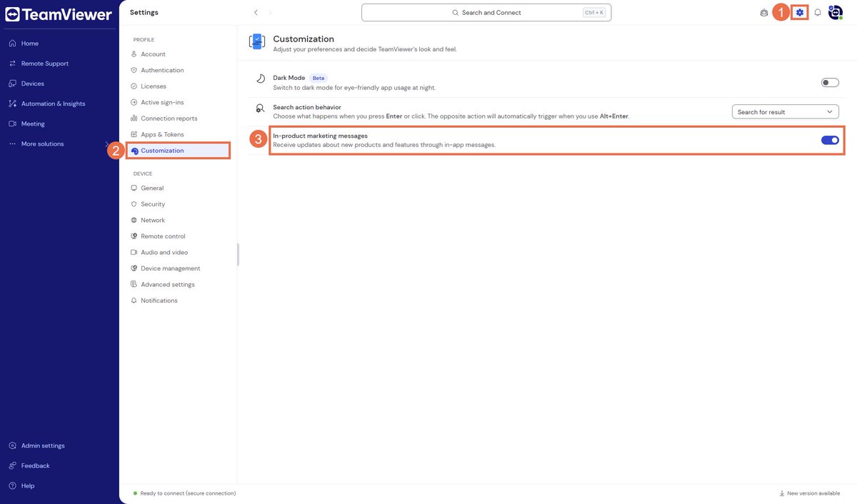
Task: Disable In-product marketing messages switch
Action: (830, 140)
